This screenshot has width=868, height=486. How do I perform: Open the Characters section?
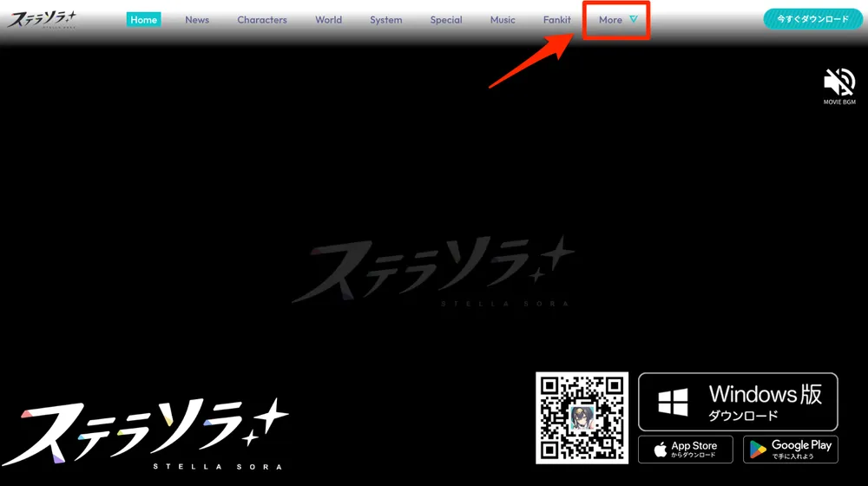(262, 19)
